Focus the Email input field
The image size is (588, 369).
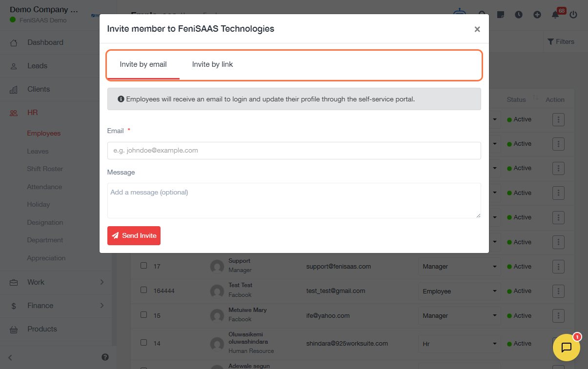294,151
